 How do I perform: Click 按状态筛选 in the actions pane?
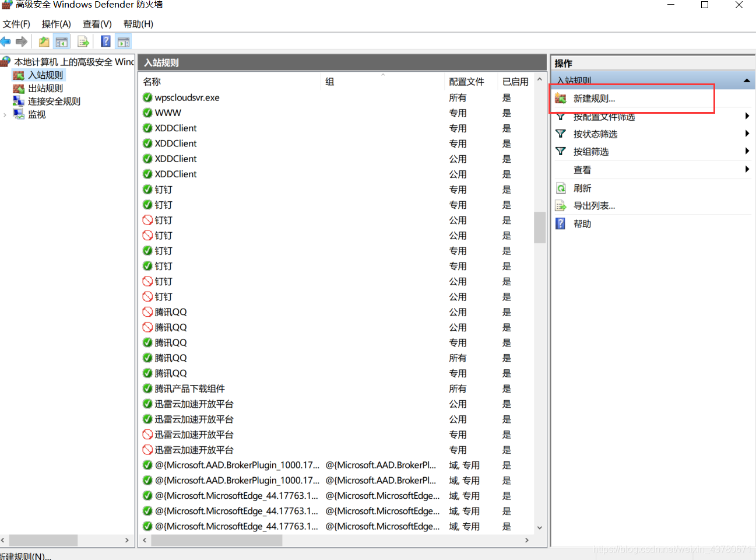coord(595,134)
